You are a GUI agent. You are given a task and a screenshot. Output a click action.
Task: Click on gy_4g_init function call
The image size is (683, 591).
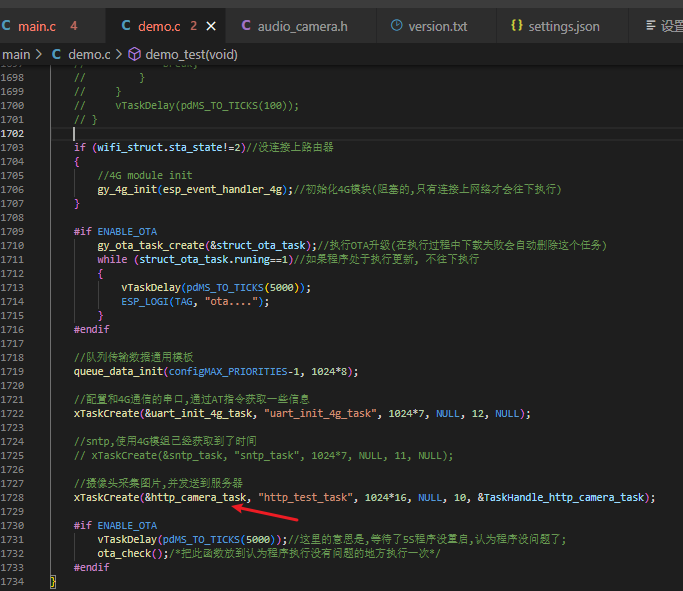127,189
